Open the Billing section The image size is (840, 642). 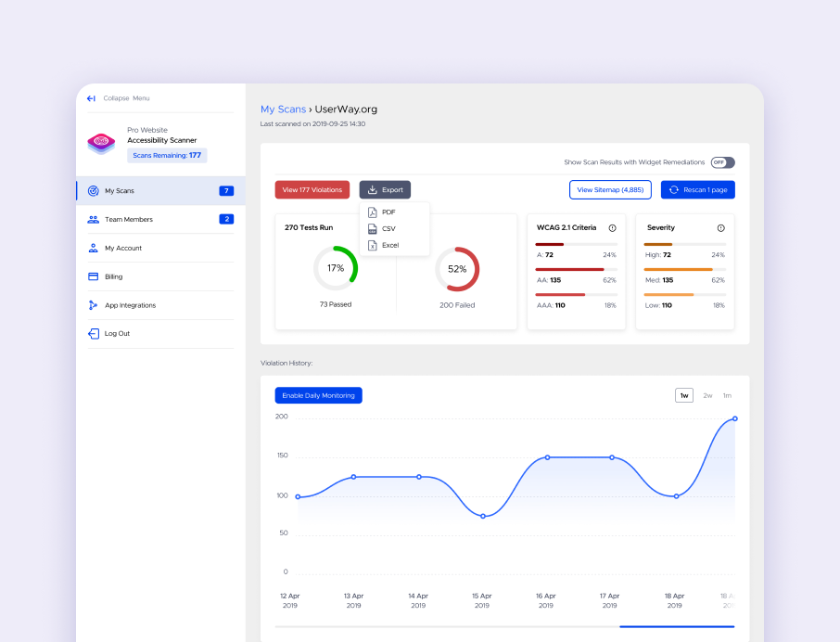coord(115,276)
